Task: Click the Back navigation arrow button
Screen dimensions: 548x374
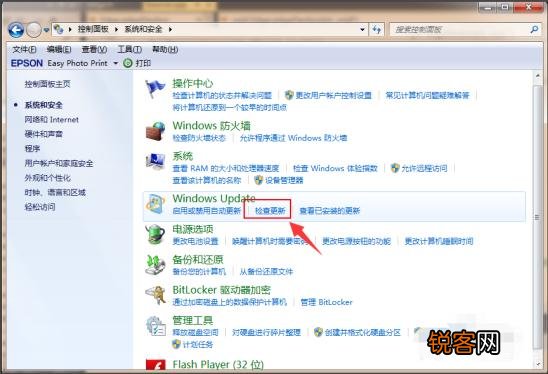Action: tap(16, 30)
